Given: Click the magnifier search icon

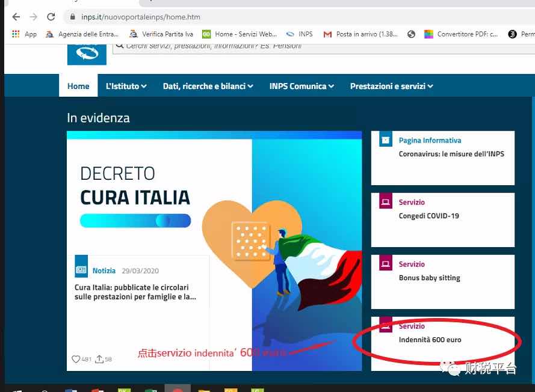Looking at the screenshot, I should [119, 45].
